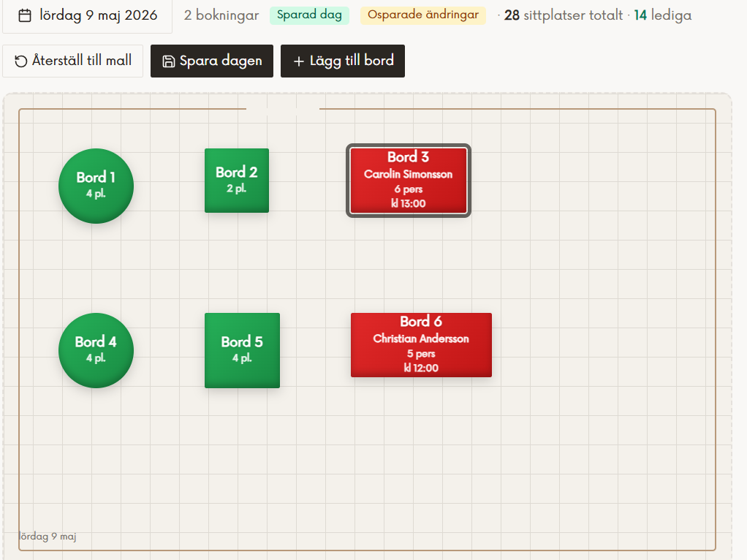The image size is (747, 560).
Task: Click booking time kl 13:00
Action: point(409,203)
